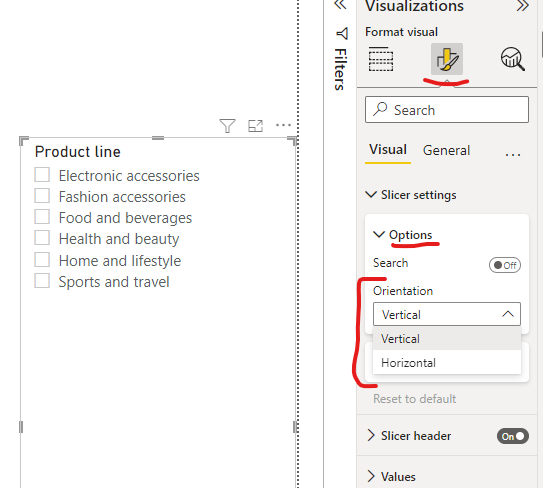Image resolution: width=543 pixels, height=488 pixels.
Task: Click Reset to default link
Action: (415, 399)
